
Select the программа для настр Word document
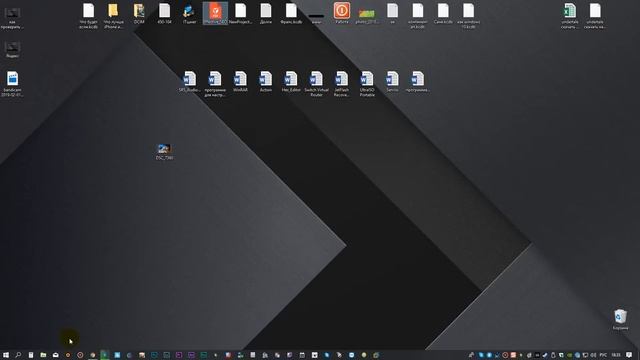215,84
